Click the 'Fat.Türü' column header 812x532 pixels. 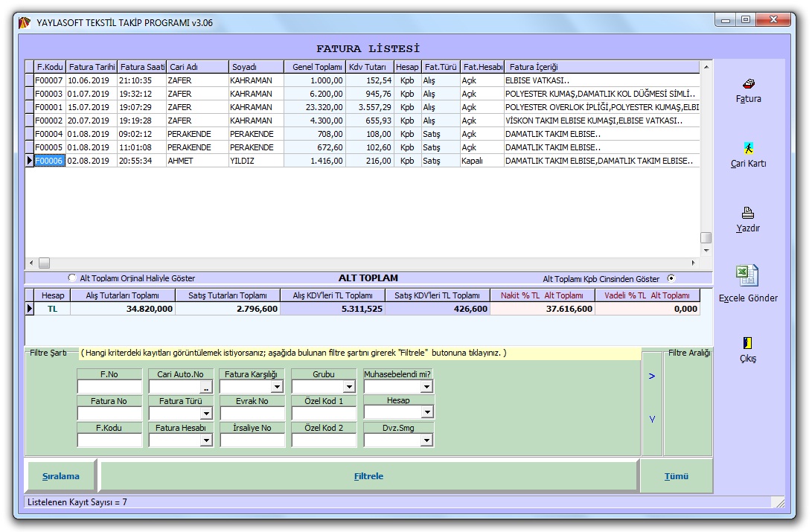441,67
